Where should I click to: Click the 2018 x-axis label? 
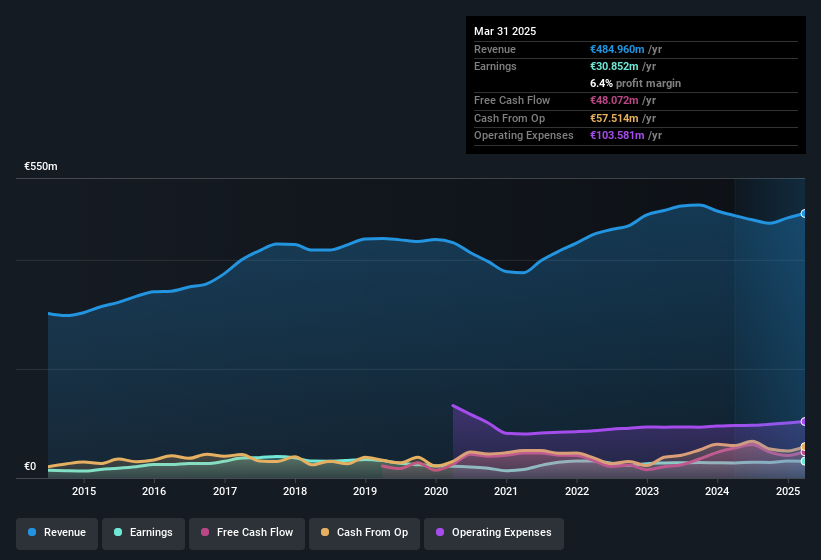[x=295, y=491]
